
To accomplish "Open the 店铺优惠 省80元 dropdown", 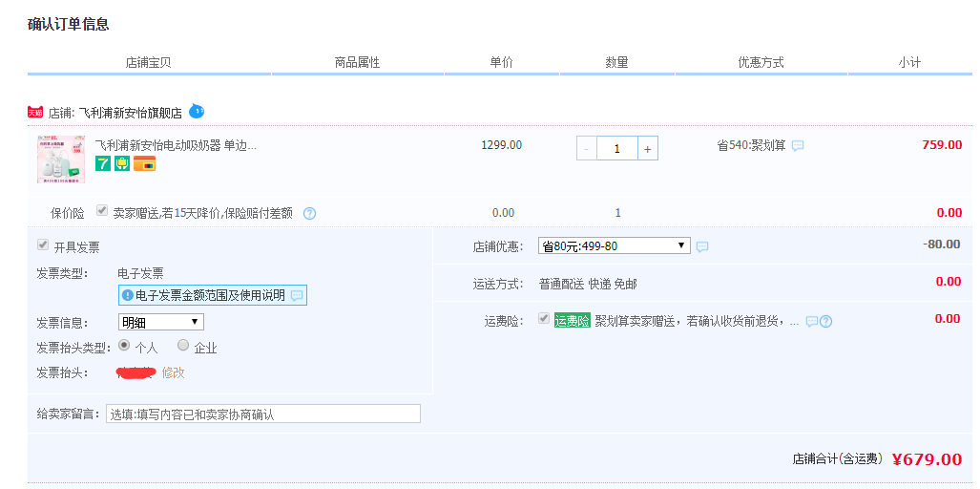I will [614, 245].
